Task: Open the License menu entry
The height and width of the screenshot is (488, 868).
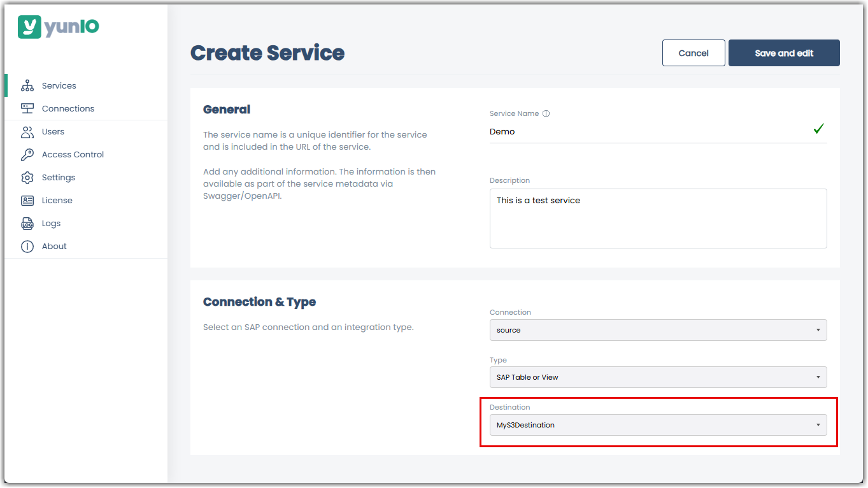Action: (57, 201)
